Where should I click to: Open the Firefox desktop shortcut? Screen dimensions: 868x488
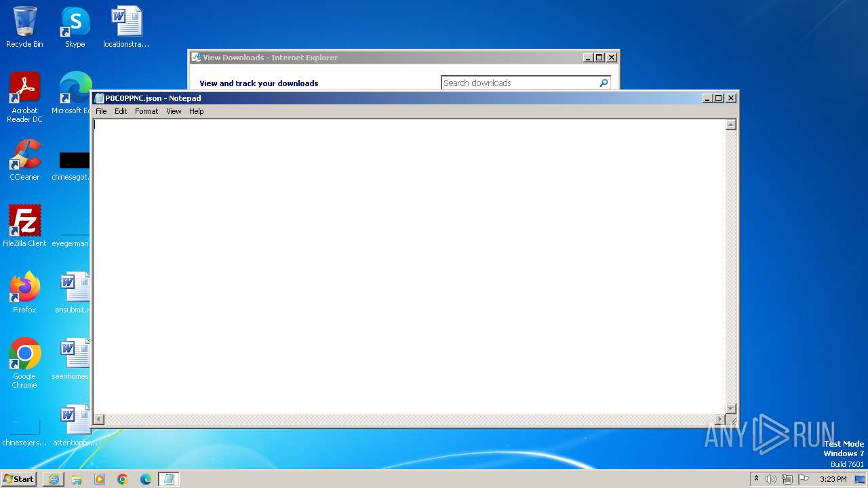24,293
